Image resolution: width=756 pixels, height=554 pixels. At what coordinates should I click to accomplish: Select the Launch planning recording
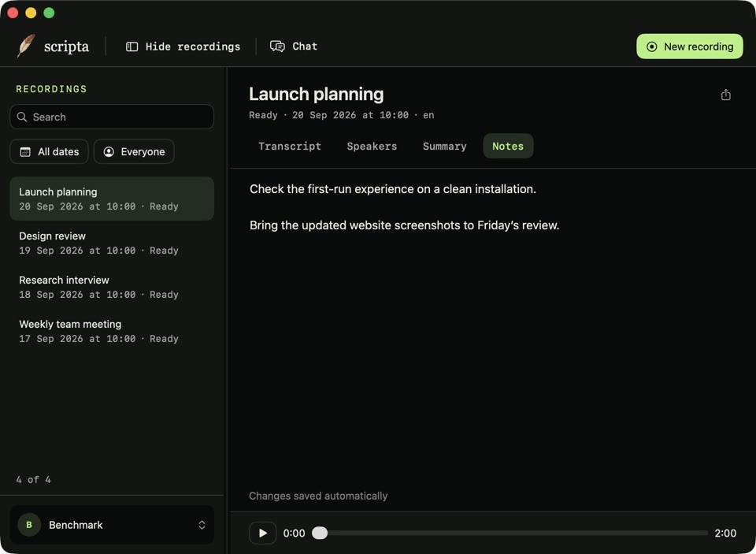pyautogui.click(x=112, y=199)
